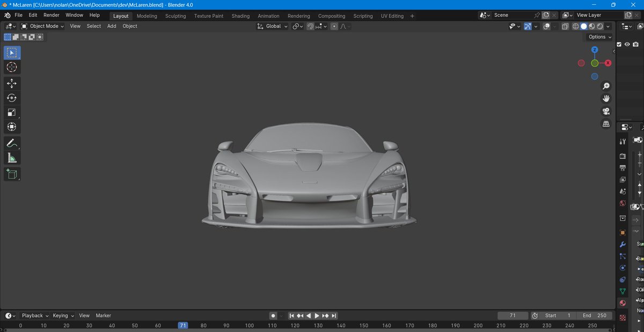Open the viewport Add menu

(112, 26)
